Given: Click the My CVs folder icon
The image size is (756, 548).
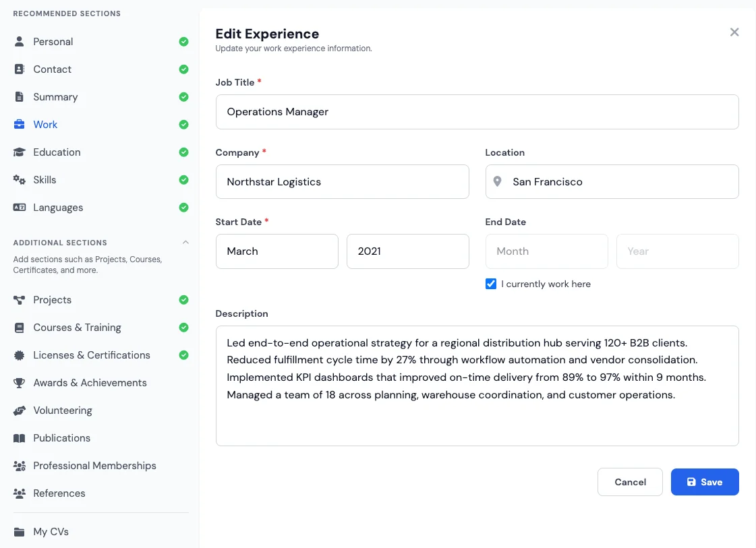Looking at the screenshot, I should point(20,532).
